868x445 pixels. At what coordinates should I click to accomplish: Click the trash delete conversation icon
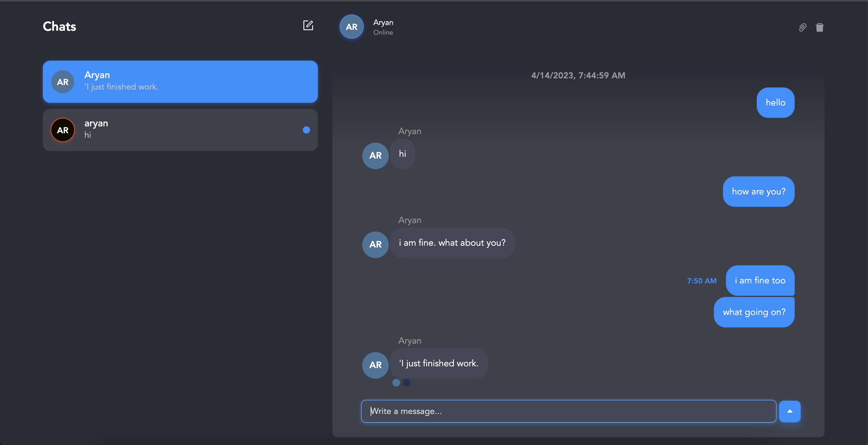pos(820,27)
